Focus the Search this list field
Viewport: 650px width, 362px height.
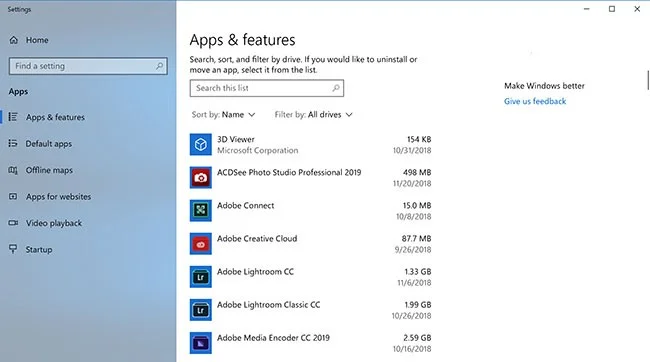click(267, 88)
